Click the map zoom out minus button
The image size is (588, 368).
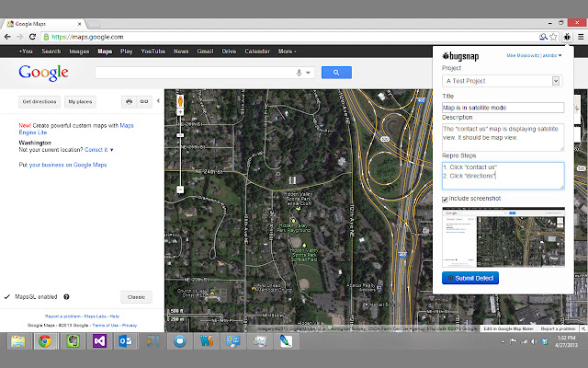[x=180, y=190]
